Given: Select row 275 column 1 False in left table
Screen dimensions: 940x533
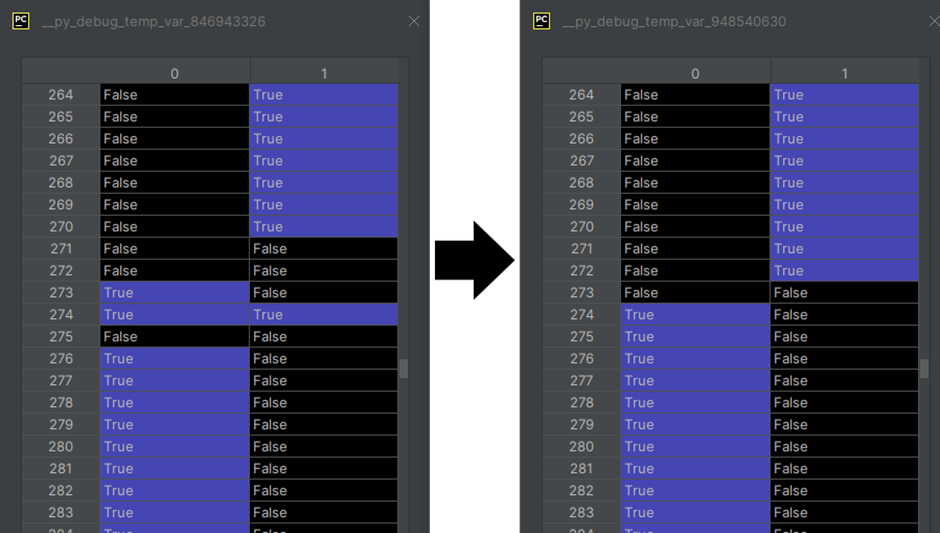Looking at the screenshot, I should tap(324, 337).
